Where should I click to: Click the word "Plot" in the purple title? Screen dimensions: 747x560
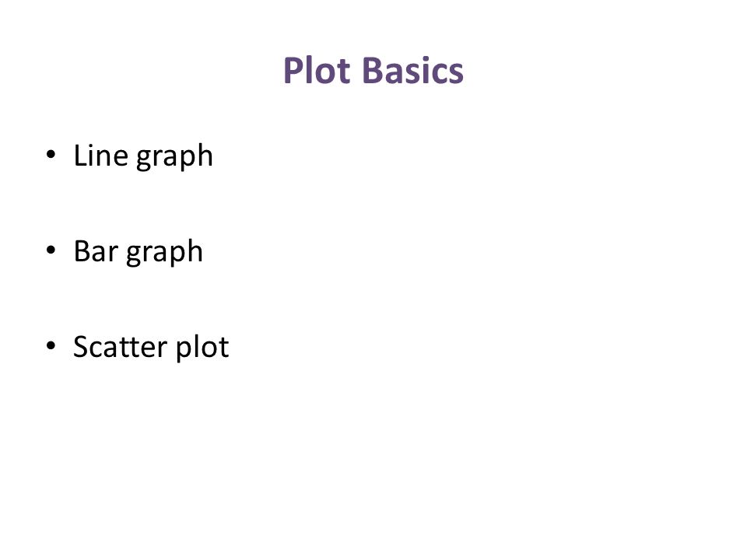[317, 71]
